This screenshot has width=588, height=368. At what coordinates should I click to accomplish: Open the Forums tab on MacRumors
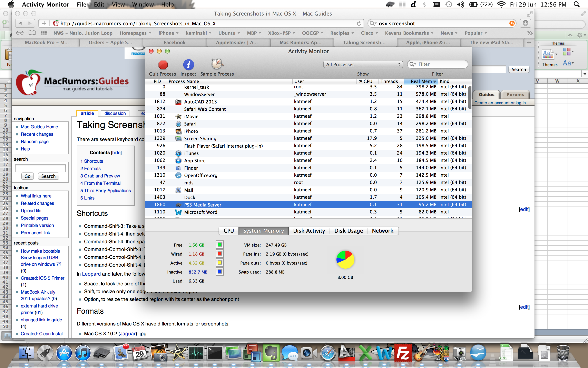tap(515, 94)
